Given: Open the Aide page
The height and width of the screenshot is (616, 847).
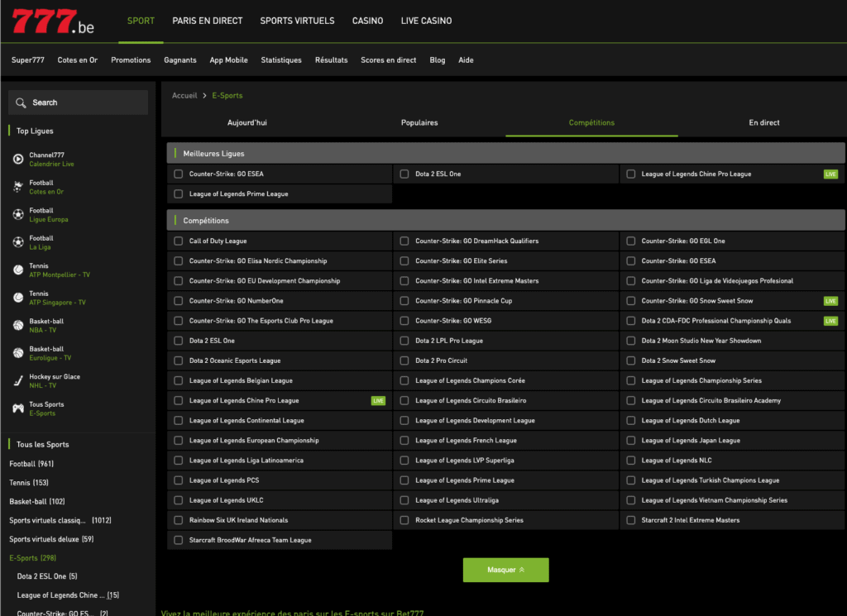Looking at the screenshot, I should click(466, 60).
